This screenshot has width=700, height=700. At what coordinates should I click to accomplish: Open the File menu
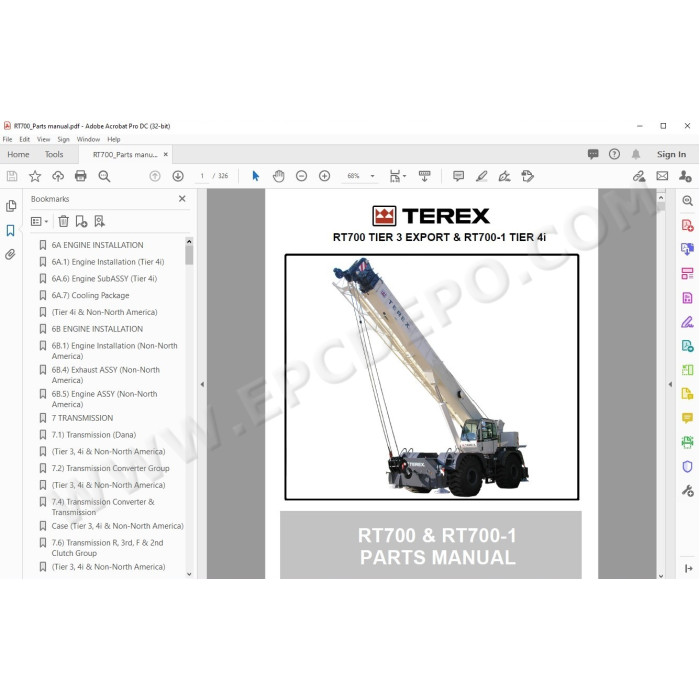point(8,139)
